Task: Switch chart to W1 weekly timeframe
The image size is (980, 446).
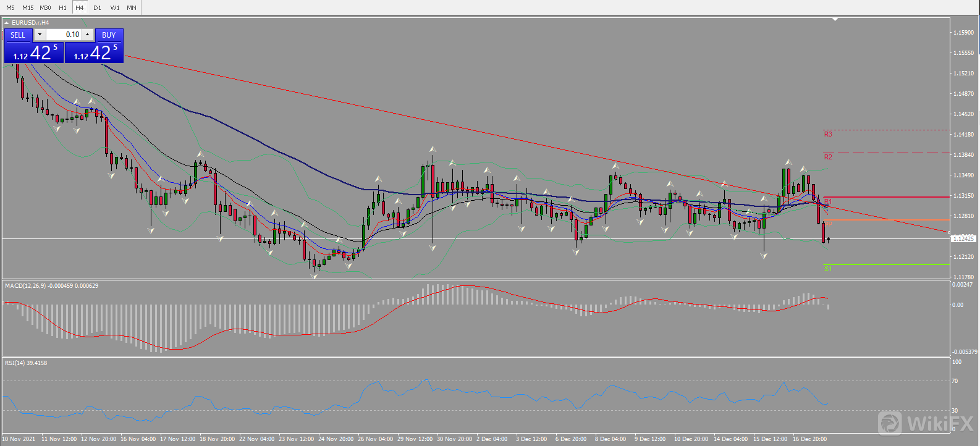Action: tap(115, 7)
